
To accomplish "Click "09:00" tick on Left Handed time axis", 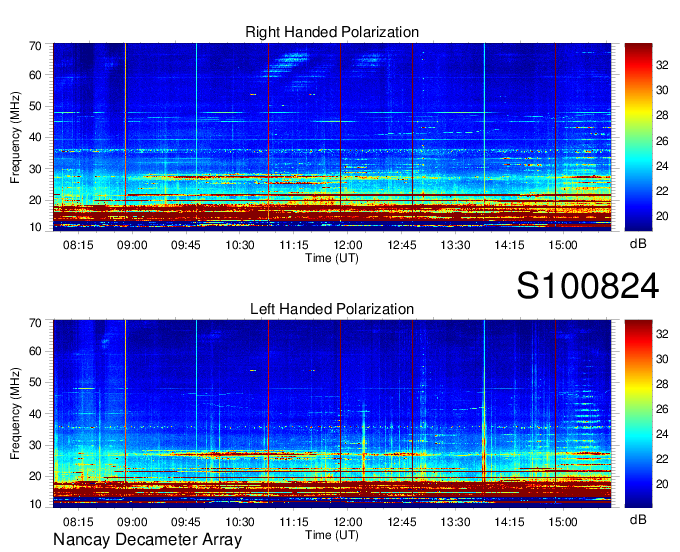I will coord(132,522).
